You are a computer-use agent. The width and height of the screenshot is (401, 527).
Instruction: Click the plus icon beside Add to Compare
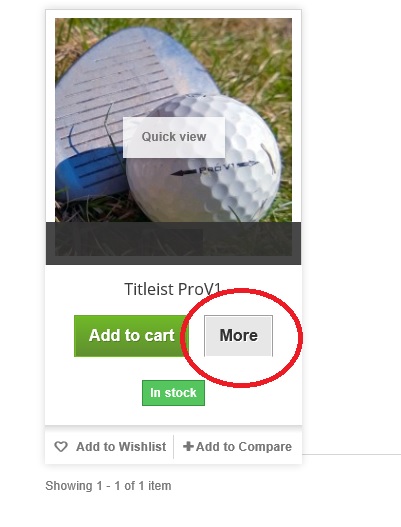coord(188,446)
